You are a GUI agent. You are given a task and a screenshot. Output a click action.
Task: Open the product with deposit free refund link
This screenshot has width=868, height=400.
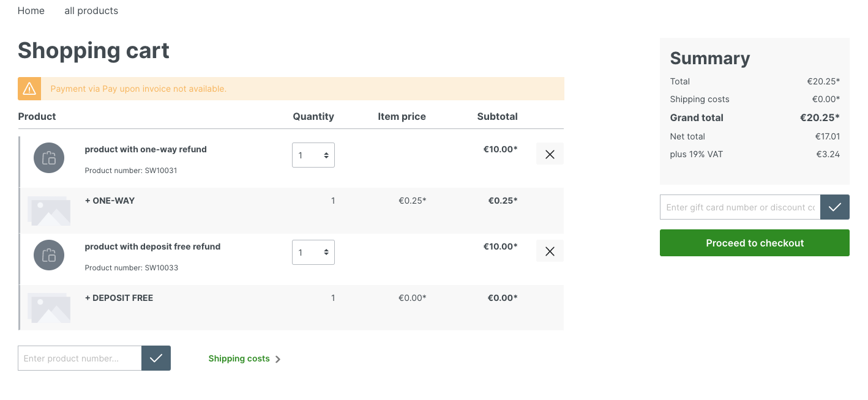pos(152,246)
